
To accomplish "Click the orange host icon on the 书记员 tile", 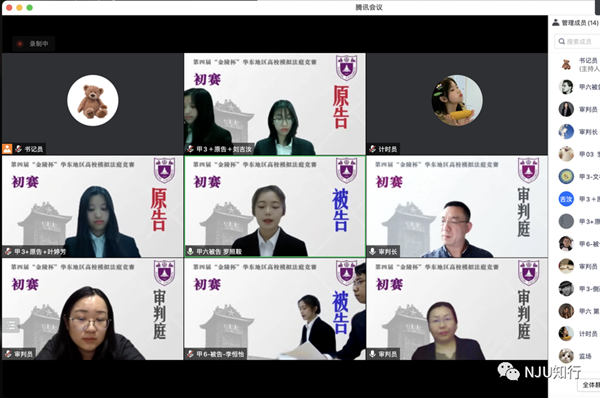I will [7, 148].
